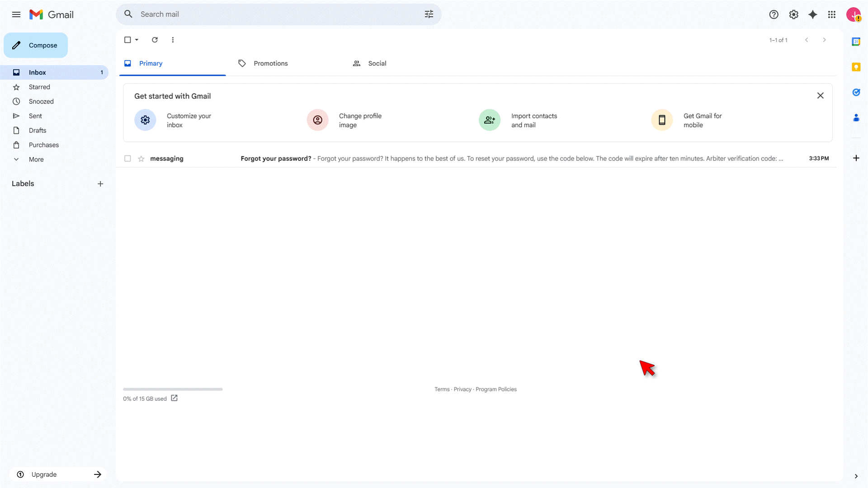Screen dimensions: 868x488
Task: Open Gemini AI assistant
Action: 813,14
